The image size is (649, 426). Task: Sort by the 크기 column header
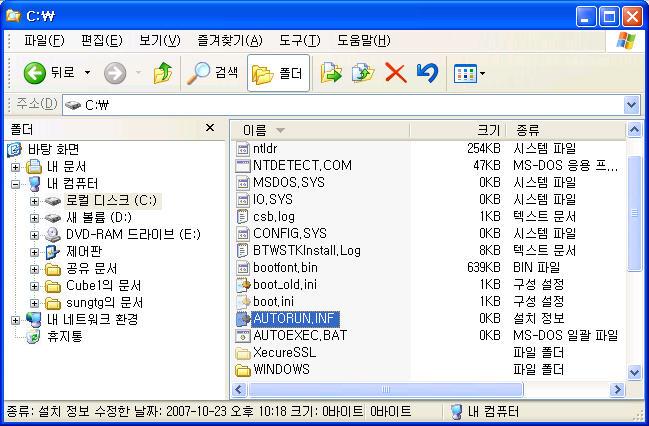pyautogui.click(x=457, y=130)
